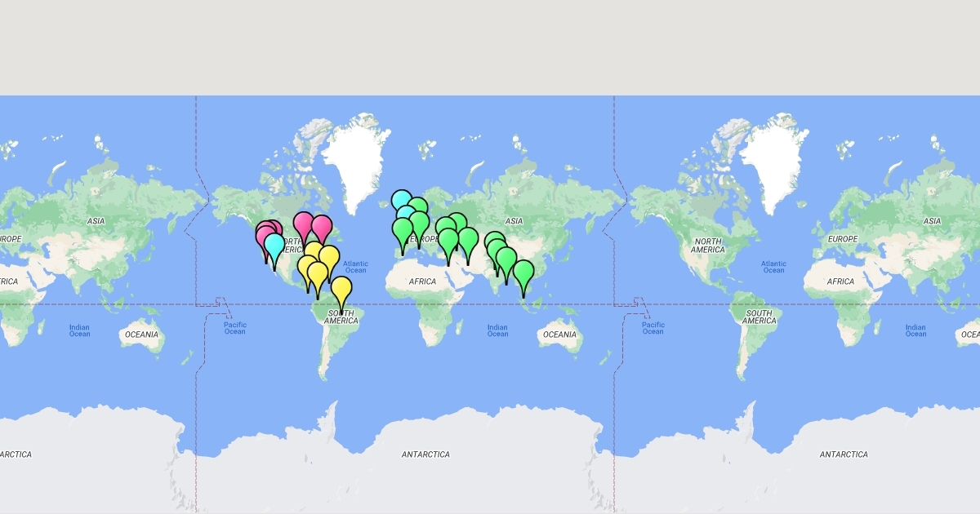Click the green pin over the Persian Gulf
Screen dimensions: 980x514
tap(468, 240)
